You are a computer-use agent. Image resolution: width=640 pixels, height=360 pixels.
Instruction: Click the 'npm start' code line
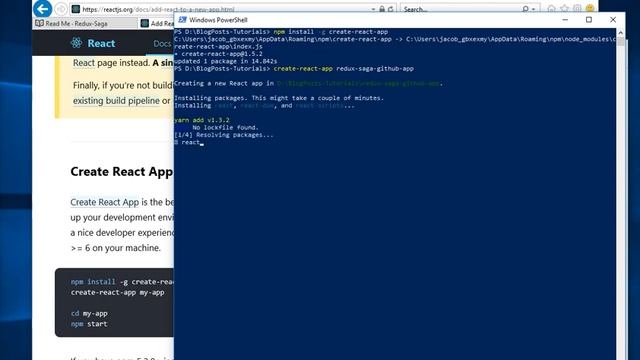click(89, 324)
